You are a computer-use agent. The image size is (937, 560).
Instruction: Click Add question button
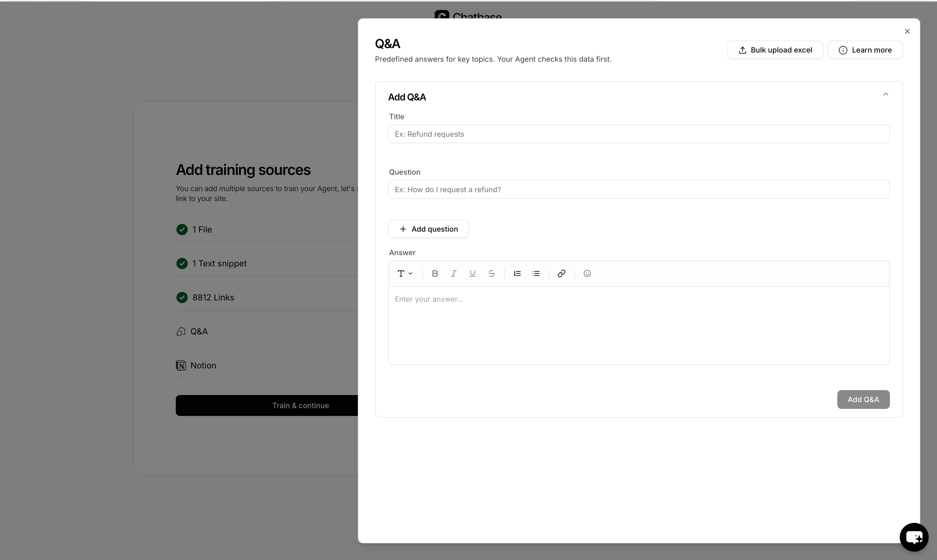click(x=428, y=229)
